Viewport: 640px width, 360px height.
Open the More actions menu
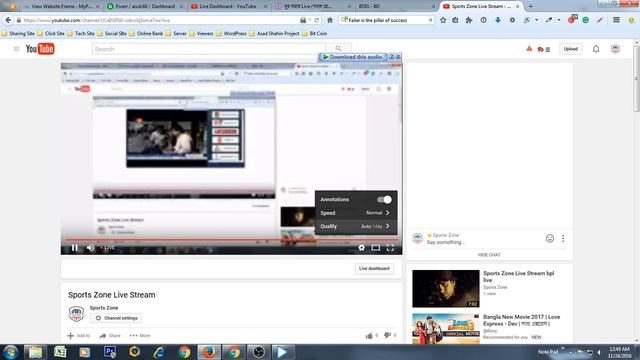140,336
